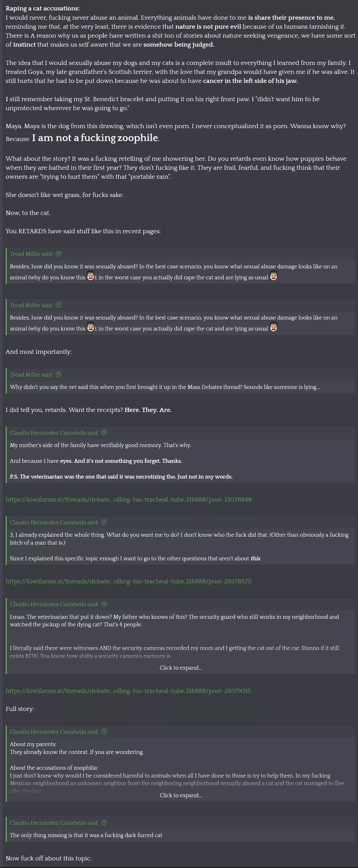Follow the link ending in post-21079015

pyautogui.click(x=128, y=691)
